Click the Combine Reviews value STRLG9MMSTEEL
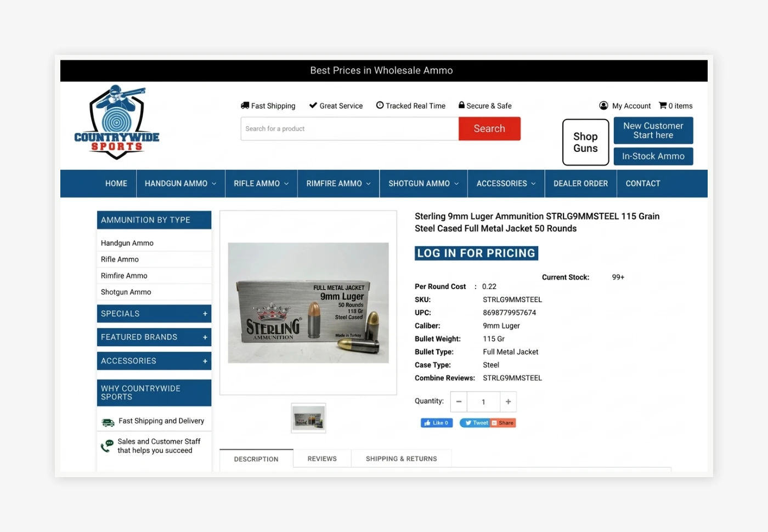This screenshot has width=768, height=532. 512,378
